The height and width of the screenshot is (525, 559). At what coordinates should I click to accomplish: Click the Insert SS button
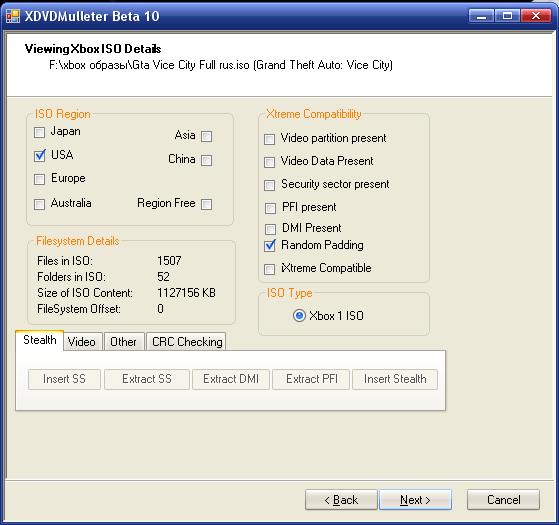tap(64, 379)
